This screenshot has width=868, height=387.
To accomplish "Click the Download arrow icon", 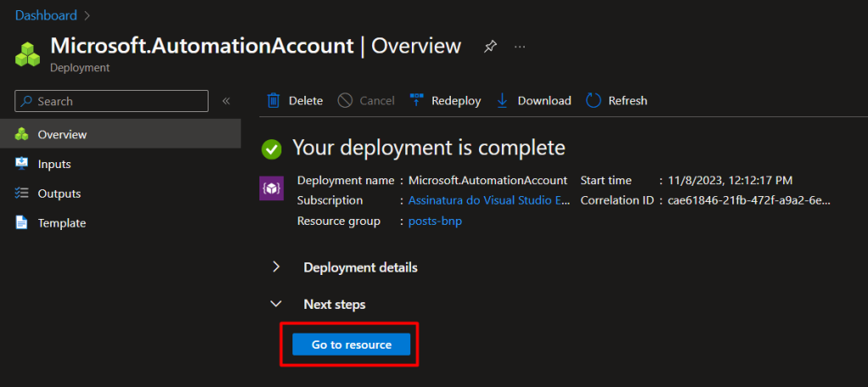I will (x=502, y=100).
